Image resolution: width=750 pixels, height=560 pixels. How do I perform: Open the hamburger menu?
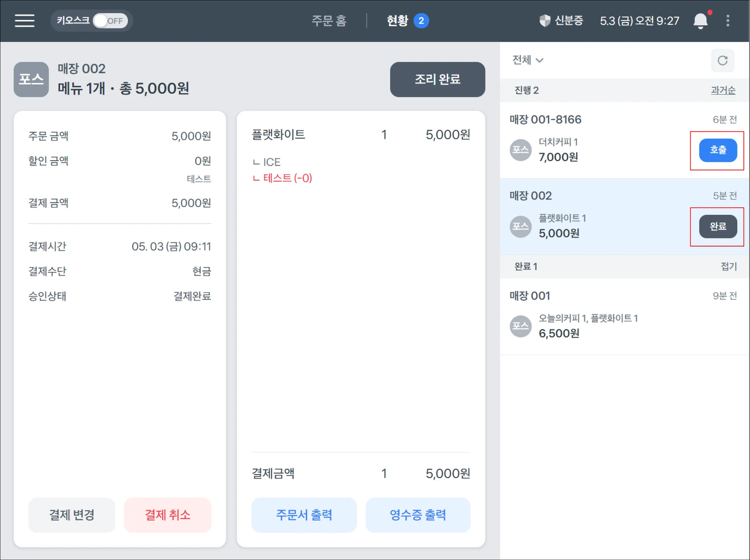tap(25, 21)
